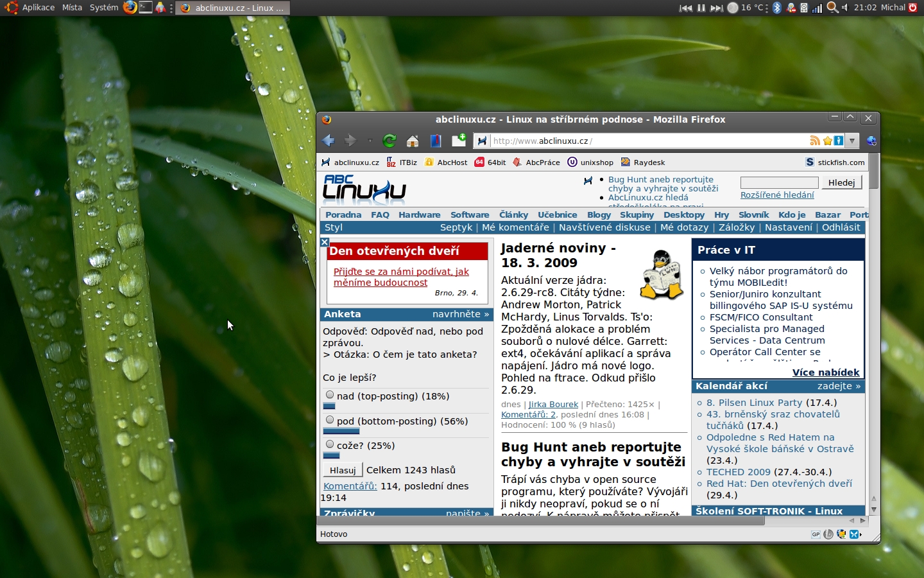Switch to the abclinuxu.cz taskbar window button

point(232,8)
